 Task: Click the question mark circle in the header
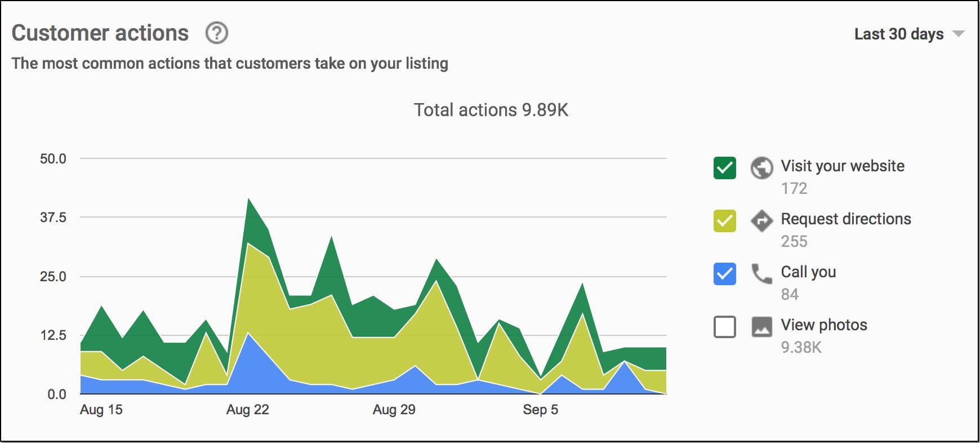216,34
